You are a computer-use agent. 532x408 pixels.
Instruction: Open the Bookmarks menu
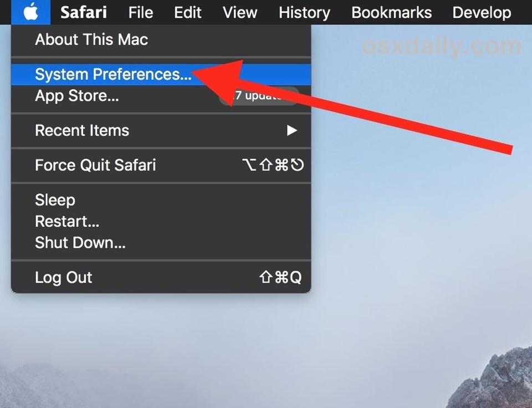[x=391, y=12]
